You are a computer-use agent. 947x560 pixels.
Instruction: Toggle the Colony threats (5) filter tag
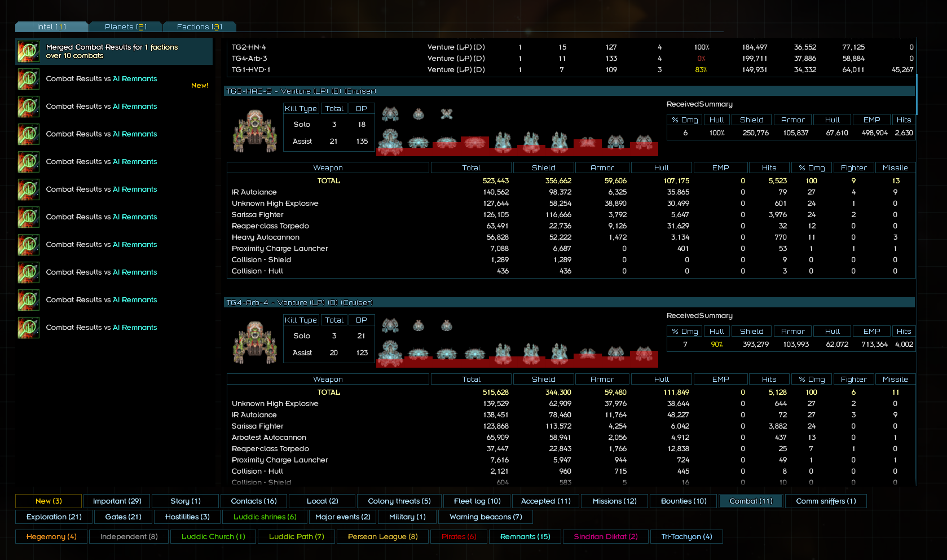399,501
